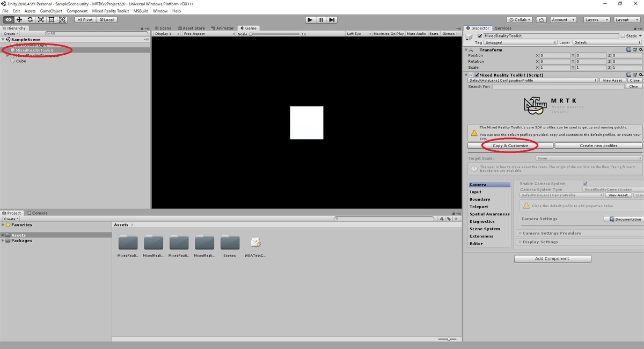Open the Free Aspect dropdown
Screen dimensions: 644x349
click(x=209, y=34)
